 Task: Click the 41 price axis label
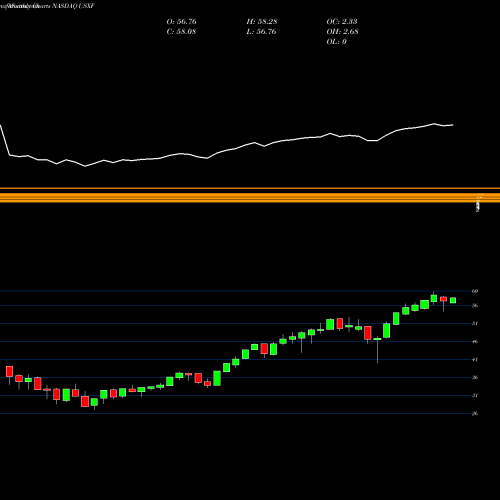point(475,359)
